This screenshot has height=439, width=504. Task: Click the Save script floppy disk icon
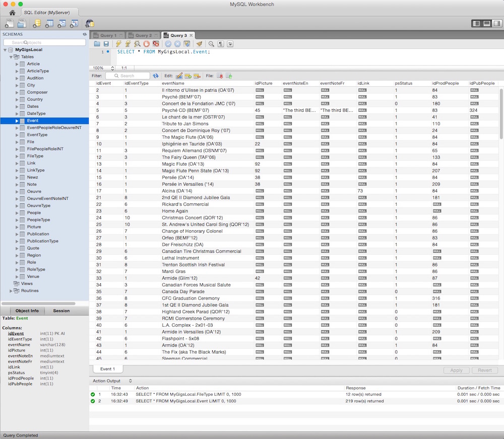coord(106,44)
